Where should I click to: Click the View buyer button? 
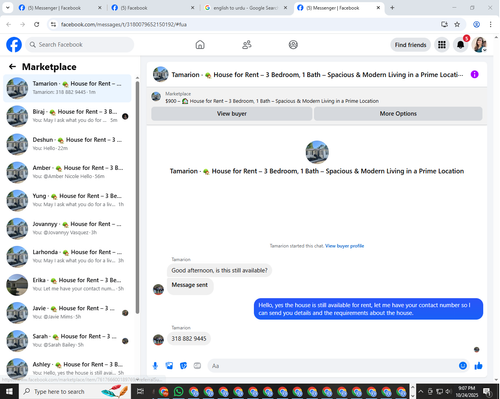click(232, 114)
